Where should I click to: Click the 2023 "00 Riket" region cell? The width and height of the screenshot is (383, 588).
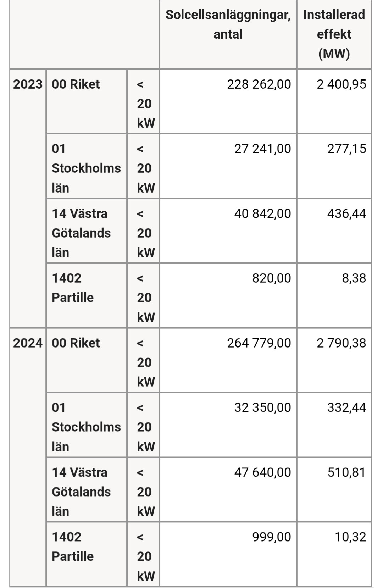pos(76,84)
